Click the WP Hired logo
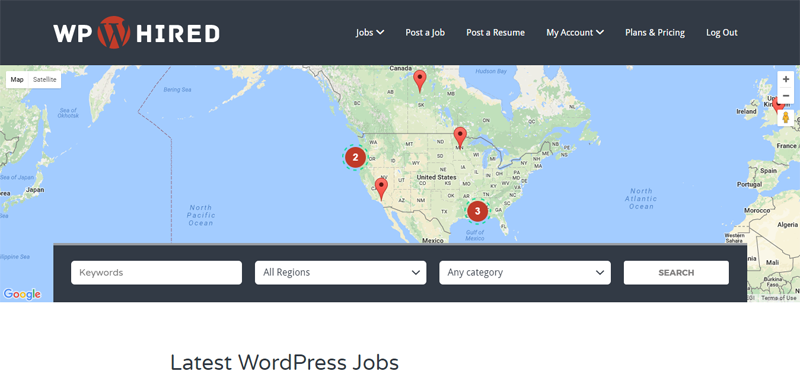Viewport: 800px width, 374px height. [x=136, y=33]
